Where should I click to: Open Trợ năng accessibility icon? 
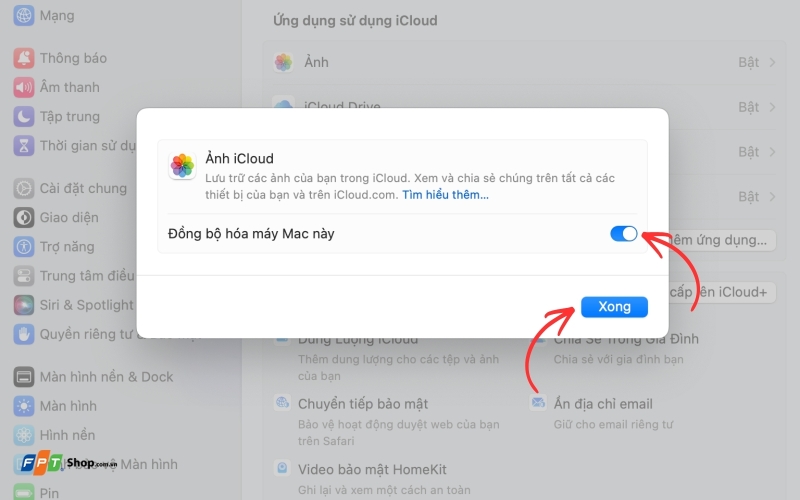coord(23,246)
